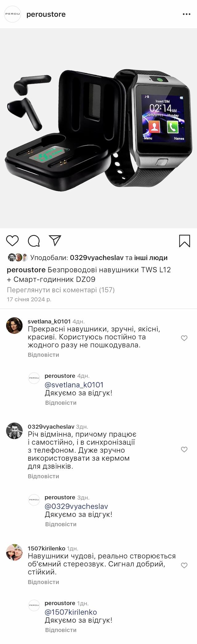
Task: Open comments via speech bubble icon
Action: (34, 241)
